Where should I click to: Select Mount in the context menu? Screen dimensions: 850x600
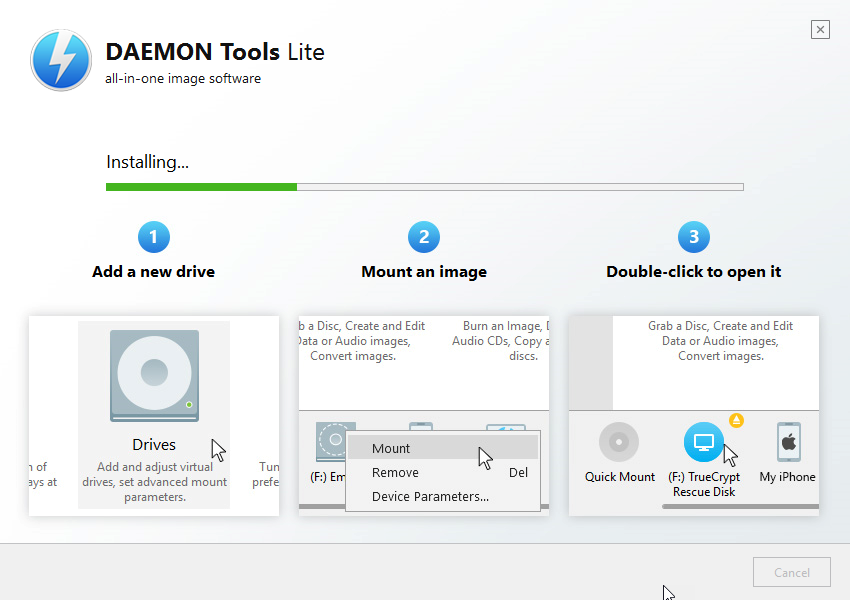point(443,448)
